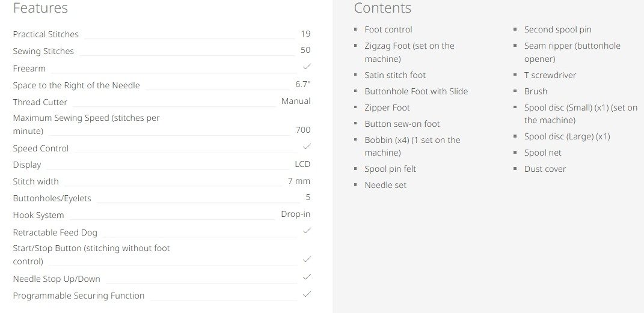Image resolution: width=644 pixels, height=313 pixels.
Task: Click the Programmable Securing Function checkmark
Action: [x=307, y=294]
